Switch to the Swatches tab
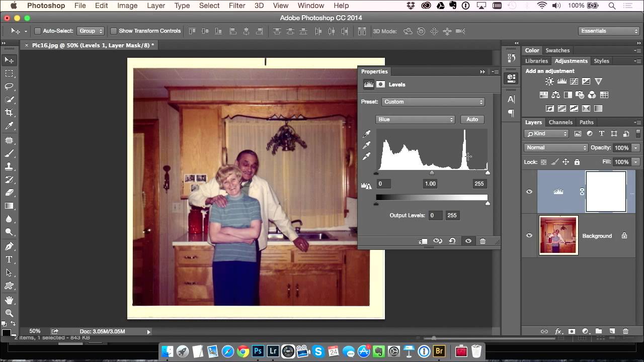Viewport: 644px width, 362px height. [557, 50]
